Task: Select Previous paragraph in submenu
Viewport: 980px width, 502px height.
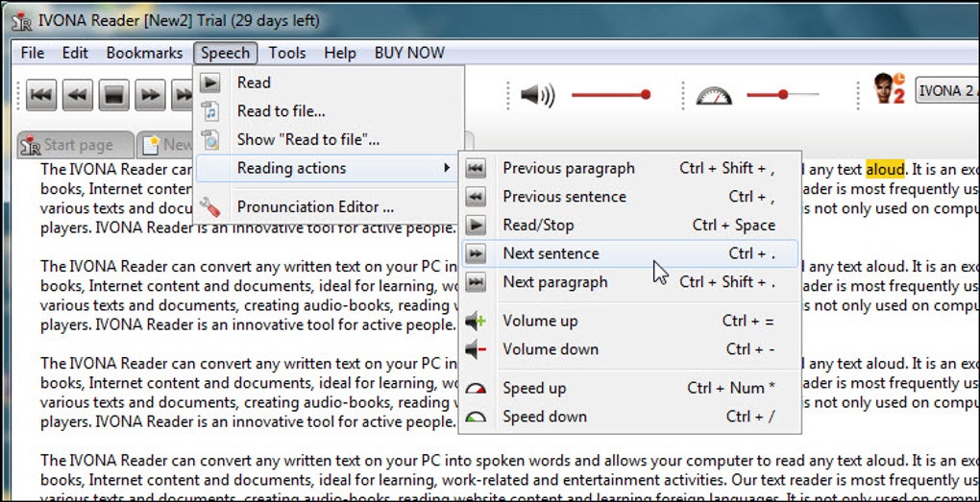Action: 629,168
